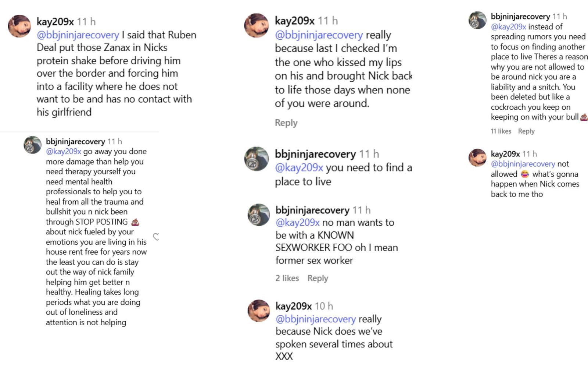Viewport: 588px width, 368px height.
Task: Tap Reply under the sex worker comment
Action: [318, 278]
